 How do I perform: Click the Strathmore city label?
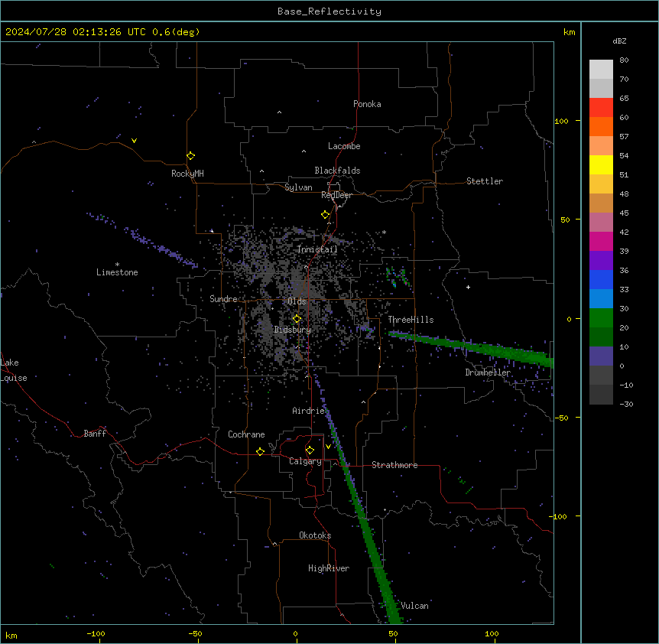point(394,465)
